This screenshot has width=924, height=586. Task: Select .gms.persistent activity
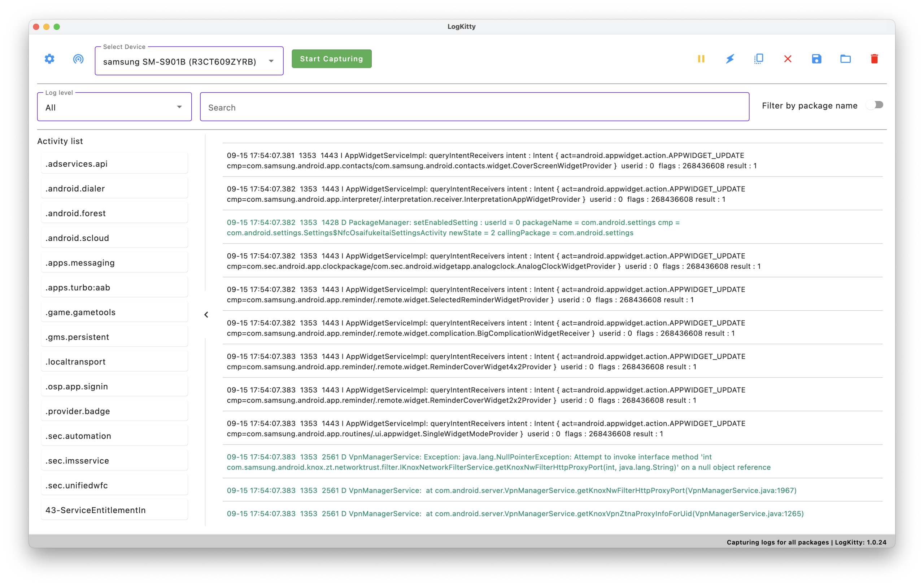click(114, 337)
